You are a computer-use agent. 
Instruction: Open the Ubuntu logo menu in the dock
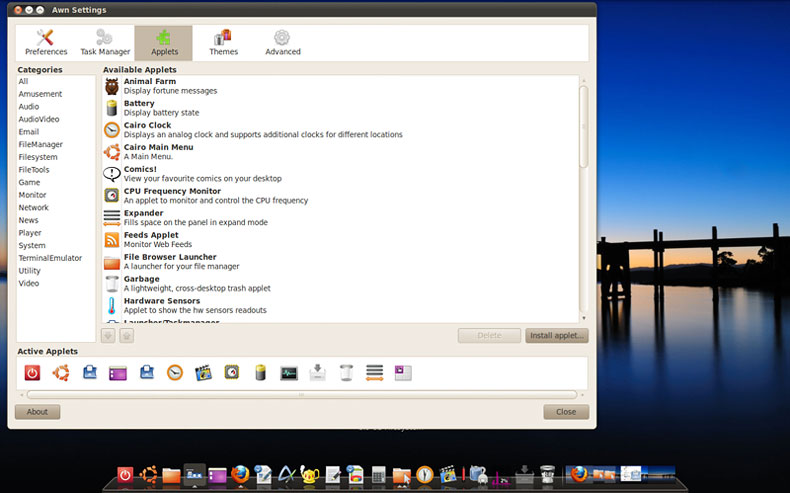[x=148, y=474]
